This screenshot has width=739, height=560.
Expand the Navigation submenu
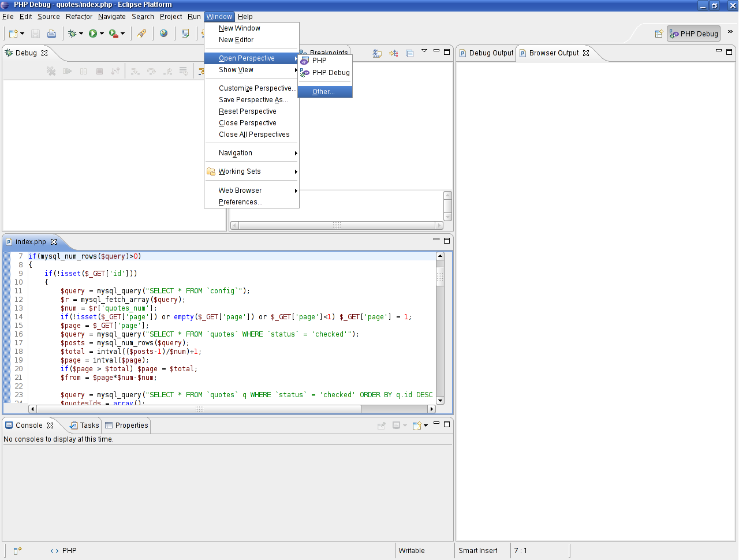[252, 153]
